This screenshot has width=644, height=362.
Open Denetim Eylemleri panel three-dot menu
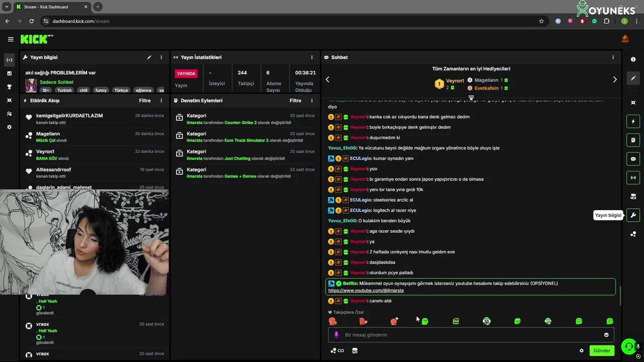click(311, 101)
